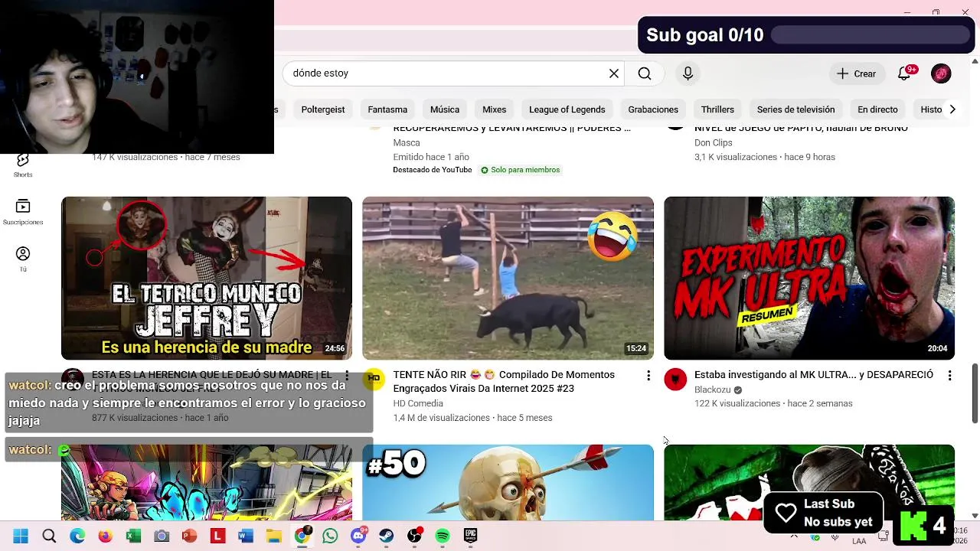Open the TENTE NÃO RIR video title
The width and height of the screenshot is (980, 551).
pyautogui.click(x=504, y=381)
